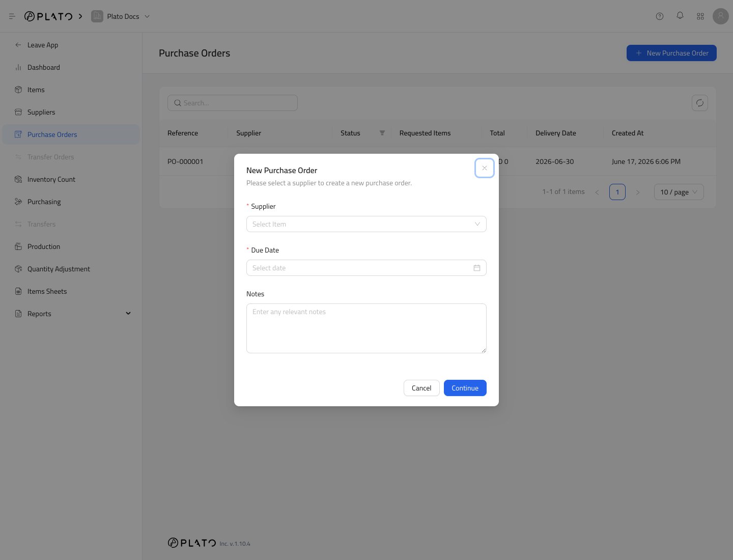Focus the purchase orders Search field
The image size is (733, 560).
coord(233,103)
